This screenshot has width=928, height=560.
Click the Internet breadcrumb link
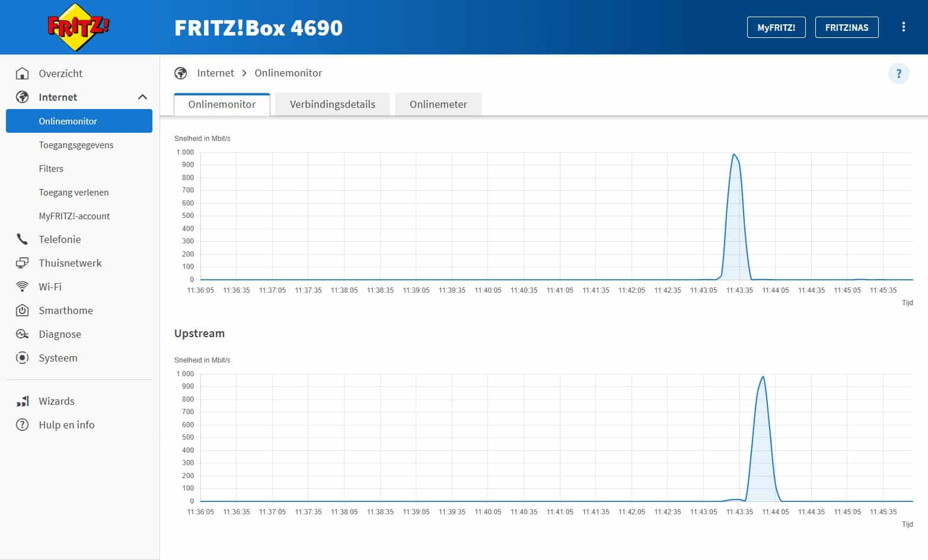[x=215, y=73]
